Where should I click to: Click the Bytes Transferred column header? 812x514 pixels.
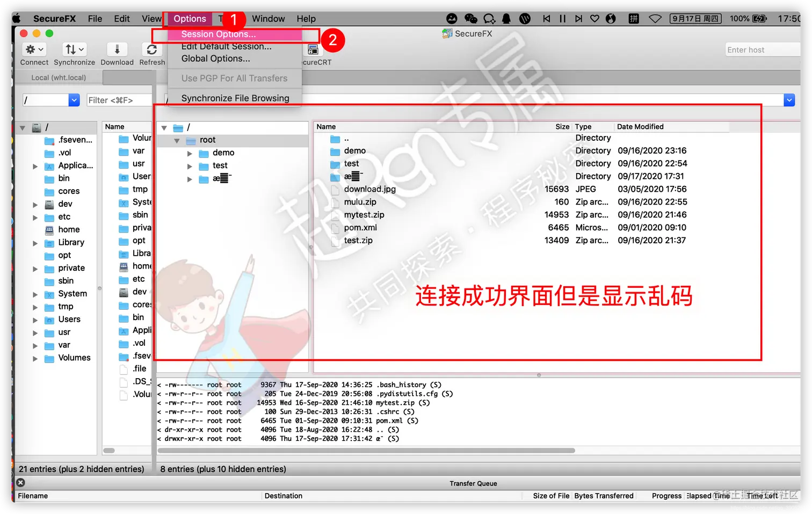tap(604, 496)
